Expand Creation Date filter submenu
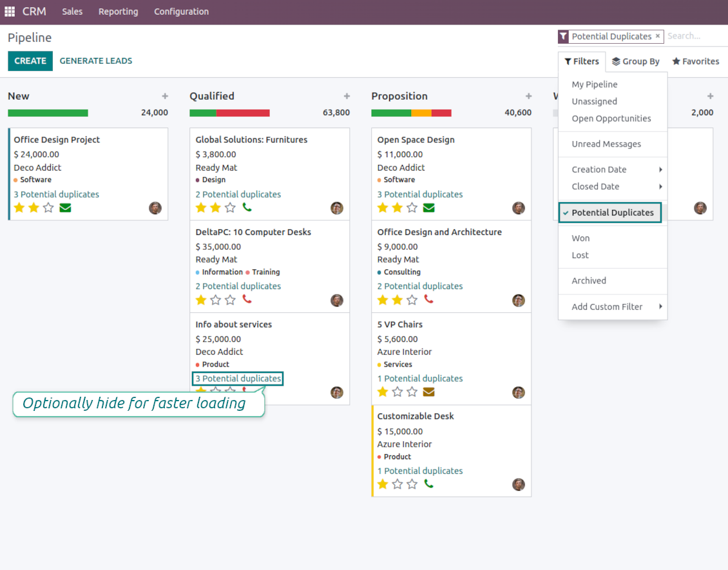This screenshot has height=570, width=728. [x=615, y=169]
